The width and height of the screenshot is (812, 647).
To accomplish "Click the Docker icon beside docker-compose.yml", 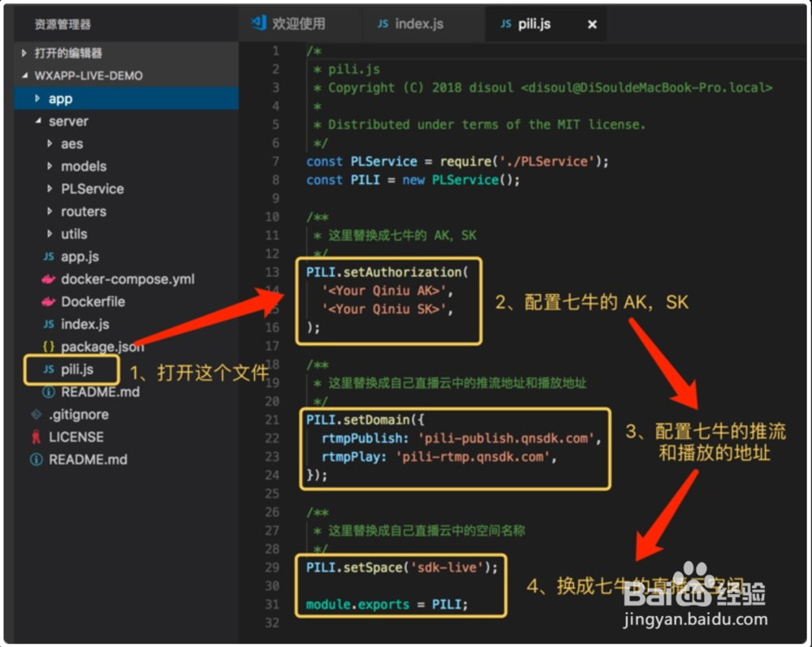I will [x=48, y=279].
